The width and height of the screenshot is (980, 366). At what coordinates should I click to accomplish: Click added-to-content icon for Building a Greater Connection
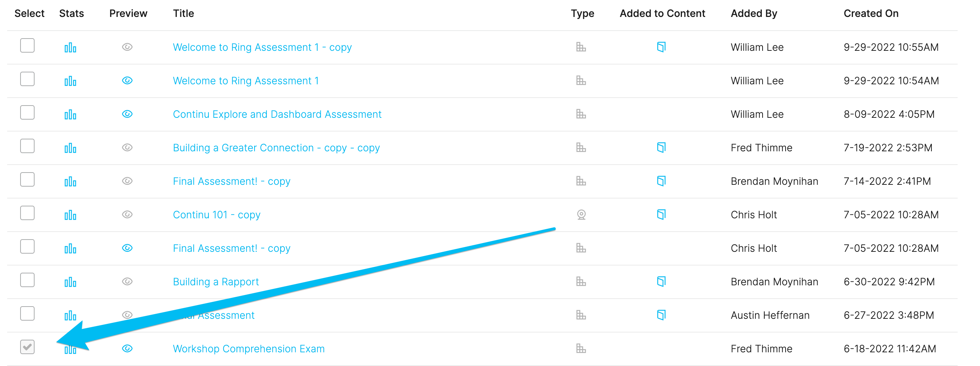[x=661, y=148]
